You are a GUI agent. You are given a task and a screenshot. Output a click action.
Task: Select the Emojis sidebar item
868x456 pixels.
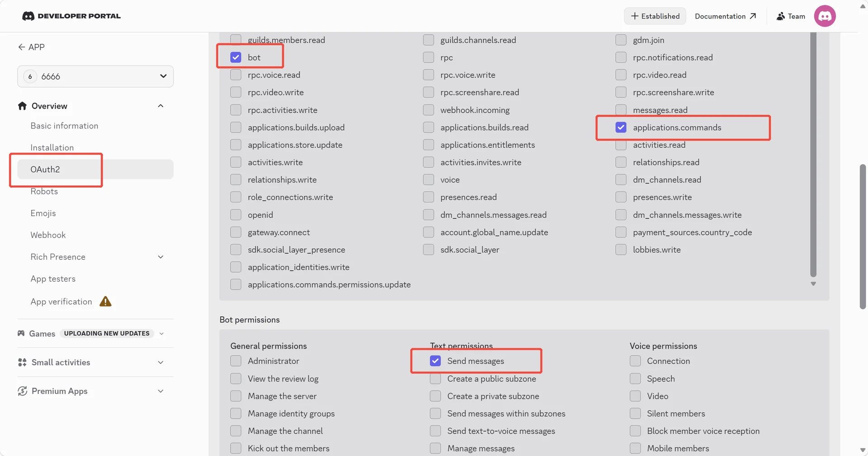(43, 213)
